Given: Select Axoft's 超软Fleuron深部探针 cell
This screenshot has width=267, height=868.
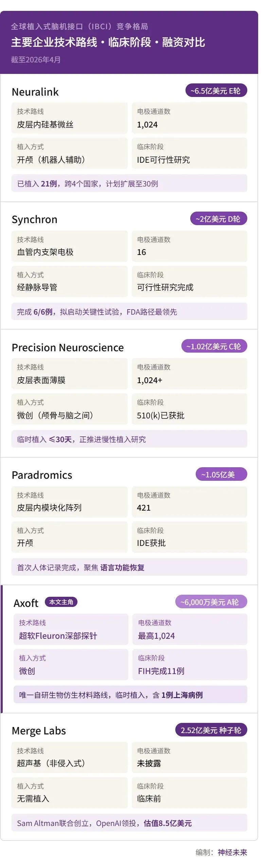Looking at the screenshot, I should (71, 629).
